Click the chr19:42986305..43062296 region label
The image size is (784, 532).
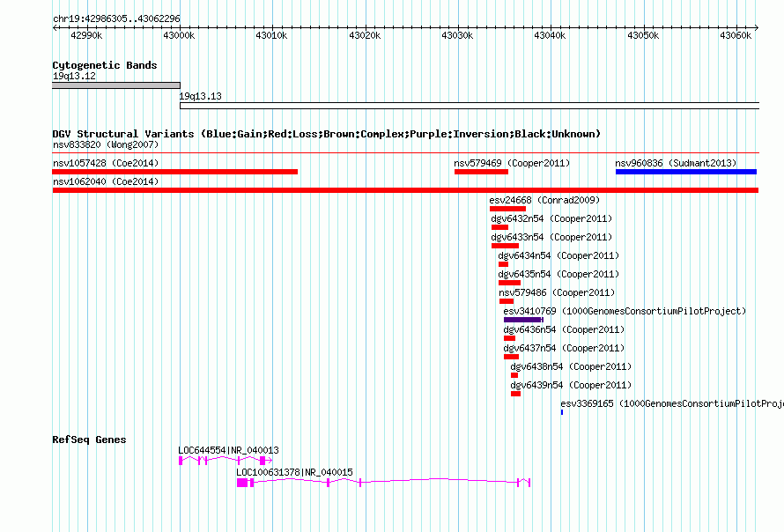[116, 18]
